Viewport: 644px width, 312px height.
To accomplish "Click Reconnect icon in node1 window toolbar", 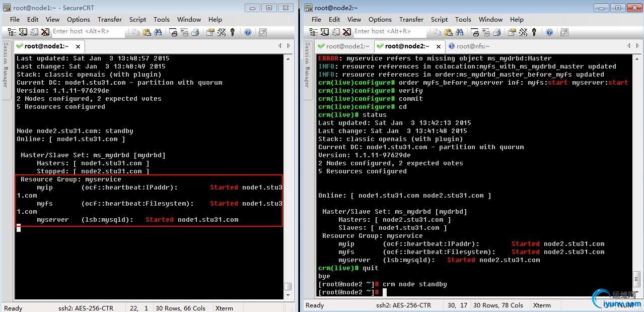I will [x=34, y=32].
